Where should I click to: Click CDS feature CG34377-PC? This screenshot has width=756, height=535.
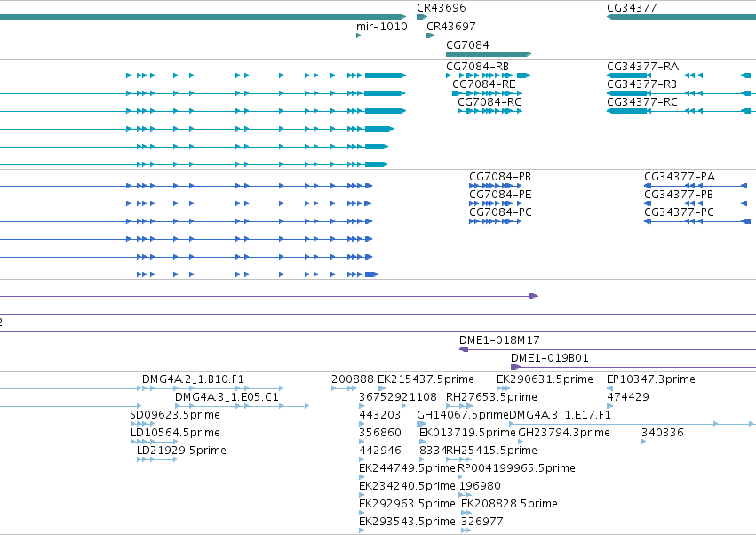[x=680, y=212]
